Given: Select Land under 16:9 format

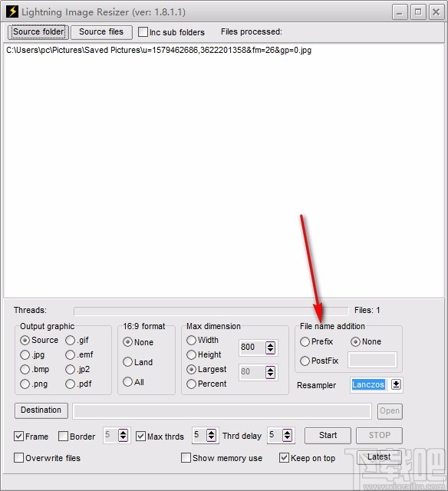Looking at the screenshot, I should 128,362.
